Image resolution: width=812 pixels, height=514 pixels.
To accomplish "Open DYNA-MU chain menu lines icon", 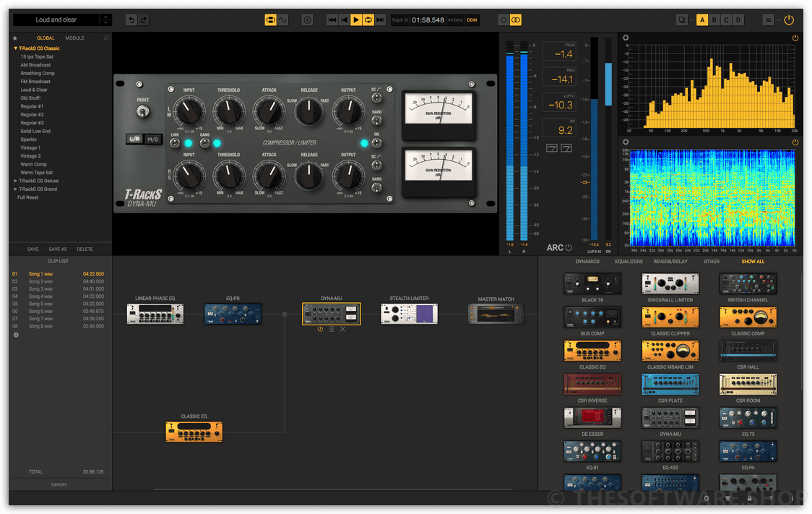I will click(x=332, y=329).
